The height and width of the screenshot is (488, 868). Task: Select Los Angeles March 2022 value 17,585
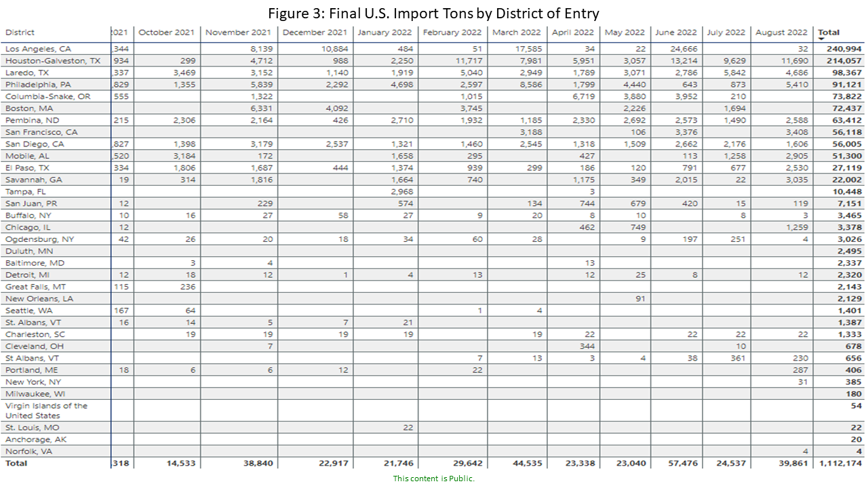point(529,49)
